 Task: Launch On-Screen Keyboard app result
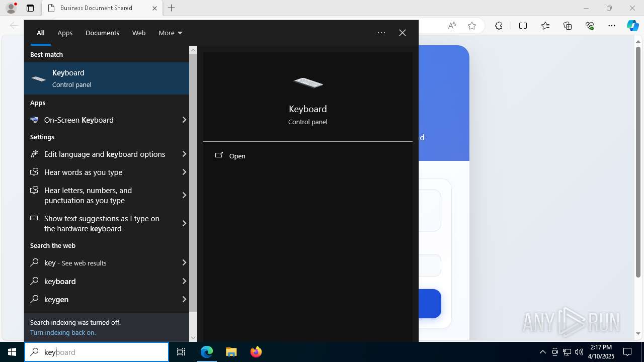point(102,120)
